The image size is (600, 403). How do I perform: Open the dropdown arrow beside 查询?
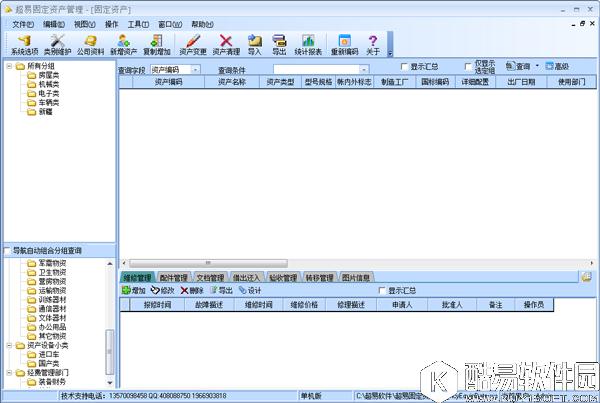tap(537, 66)
